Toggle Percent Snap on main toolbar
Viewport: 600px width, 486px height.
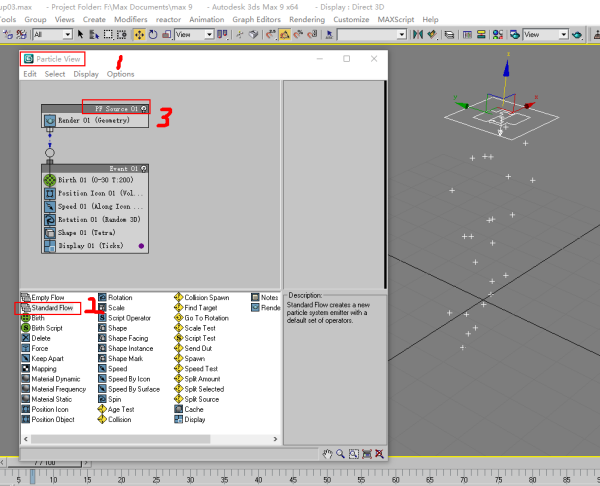[x=298, y=34]
